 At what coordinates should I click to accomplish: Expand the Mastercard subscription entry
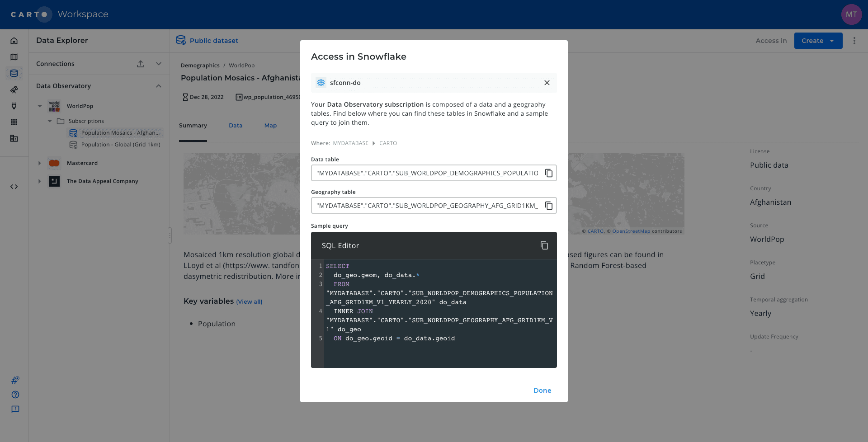(39, 163)
